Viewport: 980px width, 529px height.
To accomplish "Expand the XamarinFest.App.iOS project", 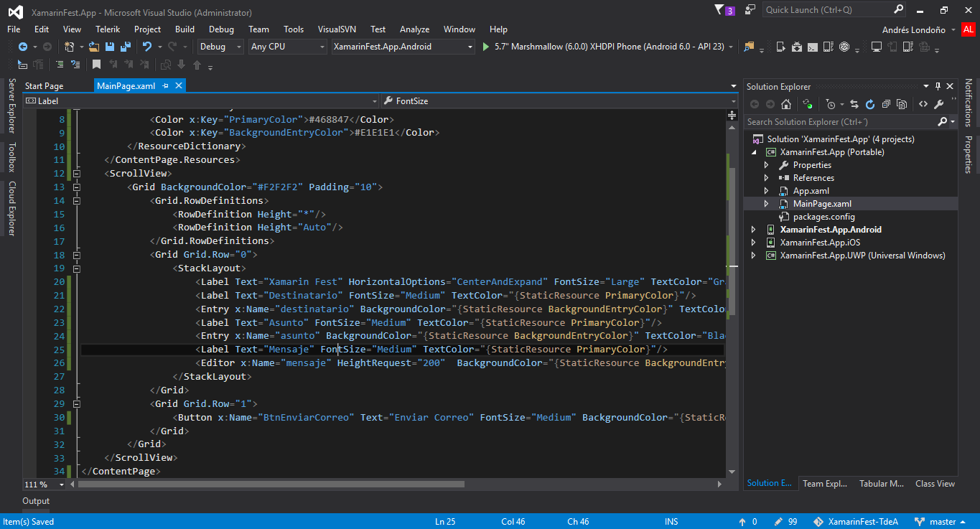I will pos(754,243).
